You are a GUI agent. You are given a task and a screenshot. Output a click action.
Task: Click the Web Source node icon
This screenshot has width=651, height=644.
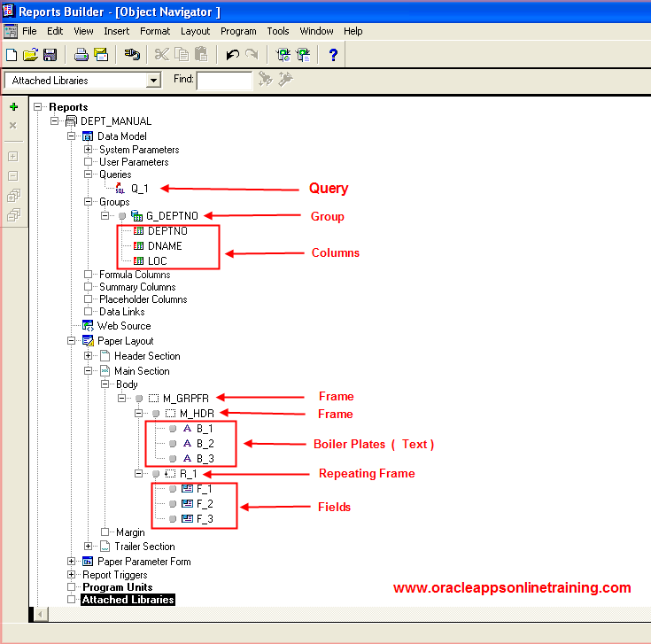click(x=88, y=325)
